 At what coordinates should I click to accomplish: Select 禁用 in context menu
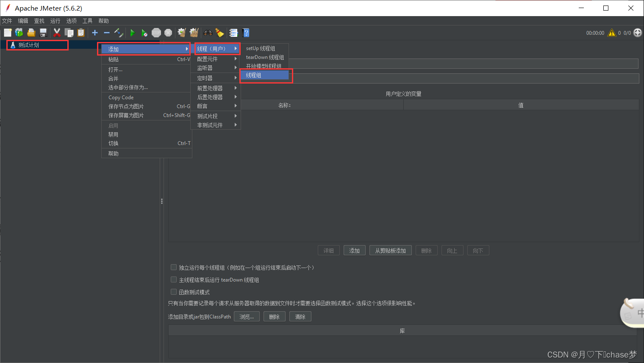pyautogui.click(x=147, y=134)
